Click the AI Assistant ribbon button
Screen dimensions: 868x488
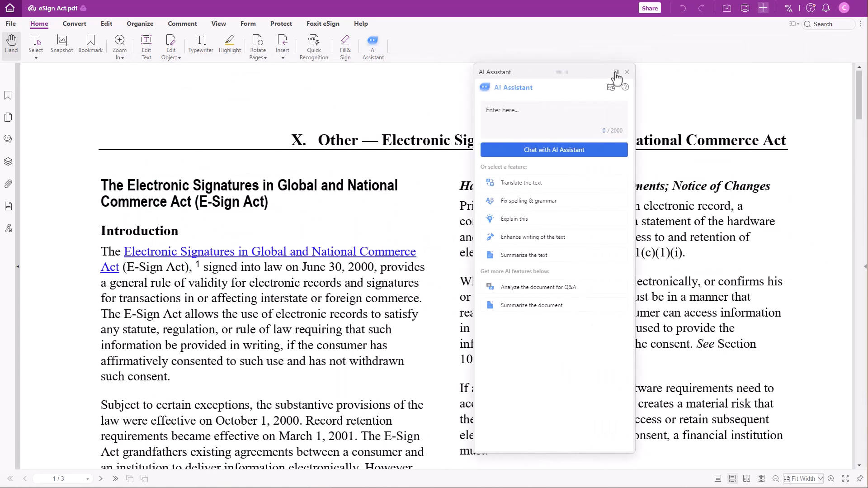[373, 47]
